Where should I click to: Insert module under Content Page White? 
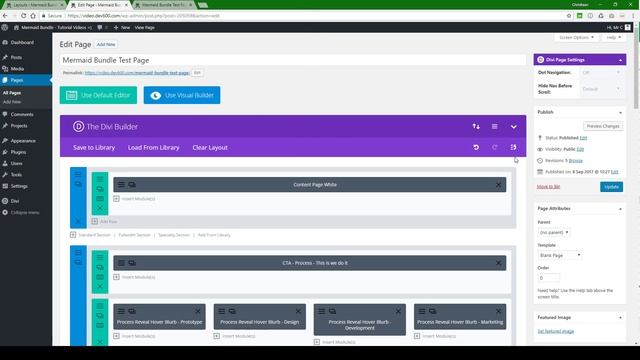coord(134,199)
